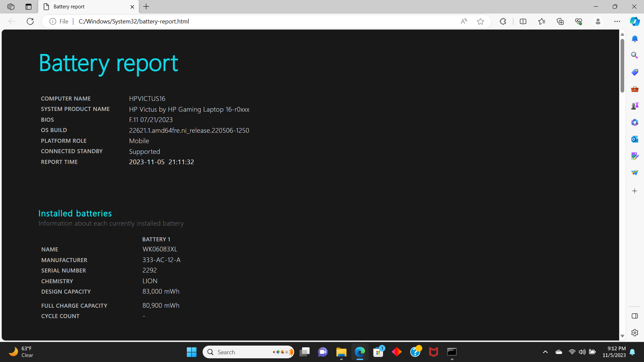Click the browser Extensions icon
The height and width of the screenshot is (362, 644).
[x=503, y=21]
